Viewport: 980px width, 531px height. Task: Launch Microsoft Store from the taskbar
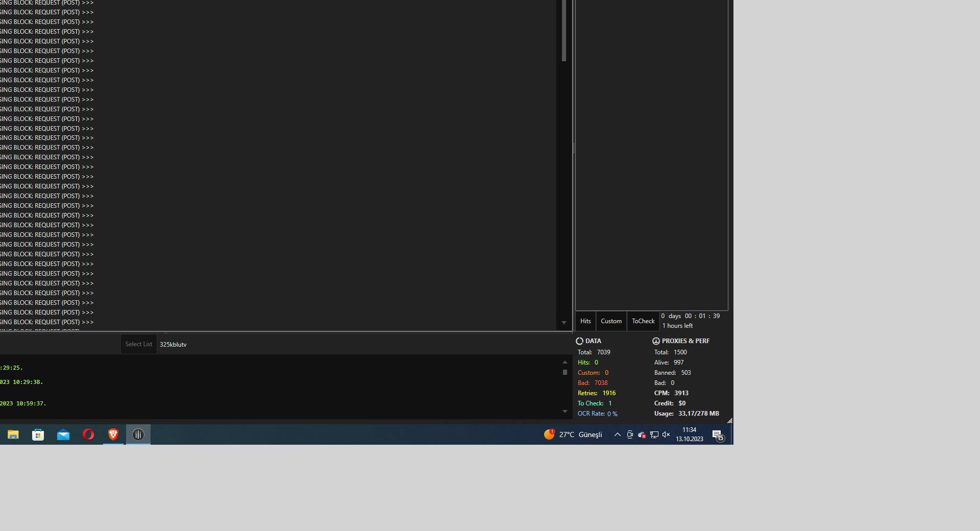point(38,435)
